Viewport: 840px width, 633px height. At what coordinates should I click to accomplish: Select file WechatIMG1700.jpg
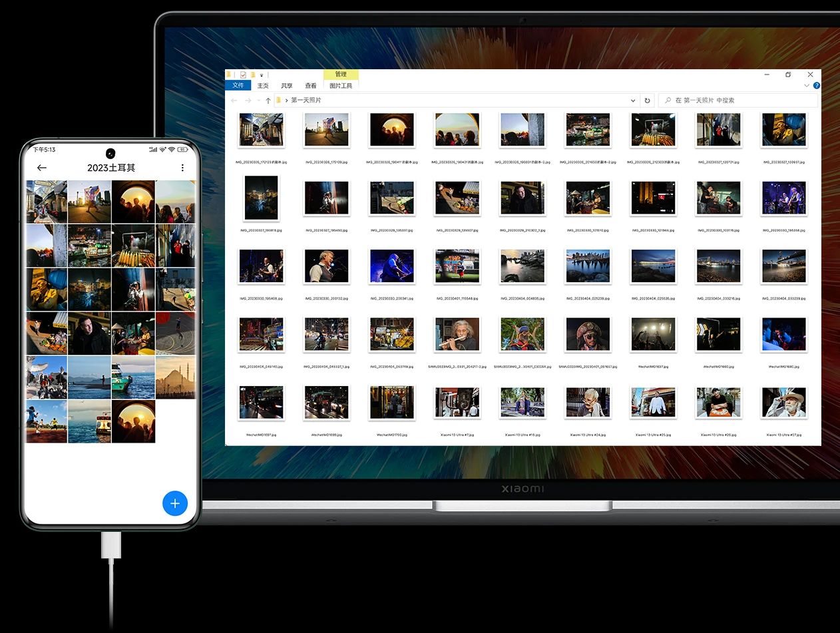click(392, 403)
